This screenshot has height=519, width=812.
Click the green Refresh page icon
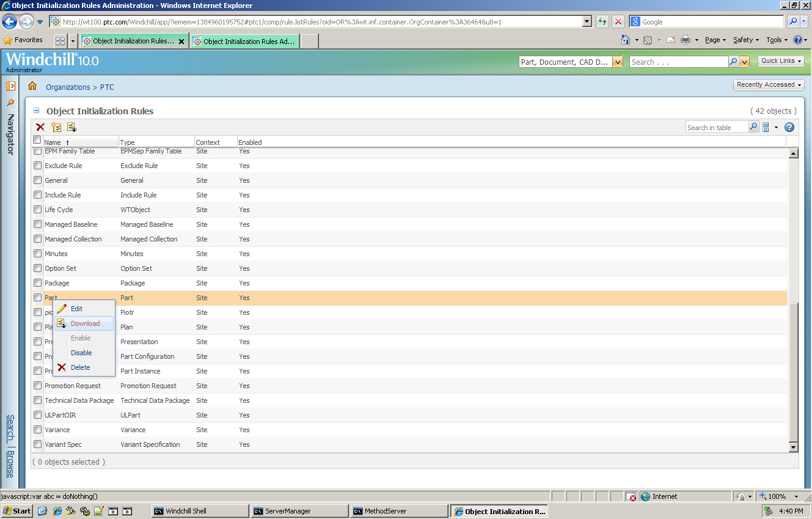(x=602, y=21)
